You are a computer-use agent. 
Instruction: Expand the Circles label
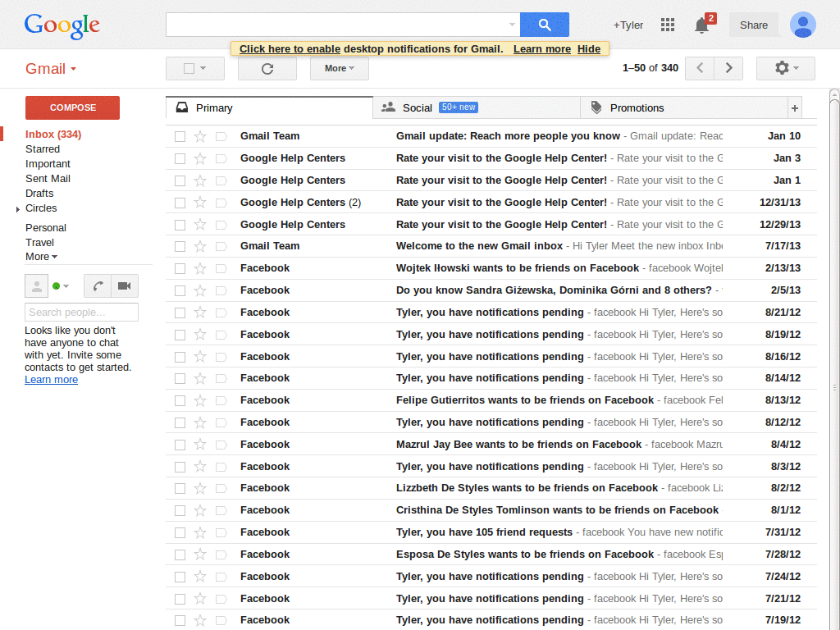[18, 209]
